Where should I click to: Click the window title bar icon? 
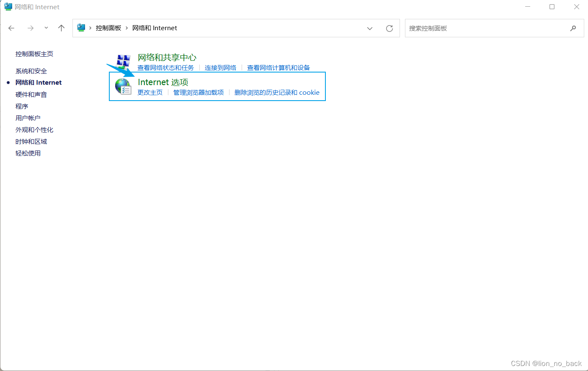[8, 7]
